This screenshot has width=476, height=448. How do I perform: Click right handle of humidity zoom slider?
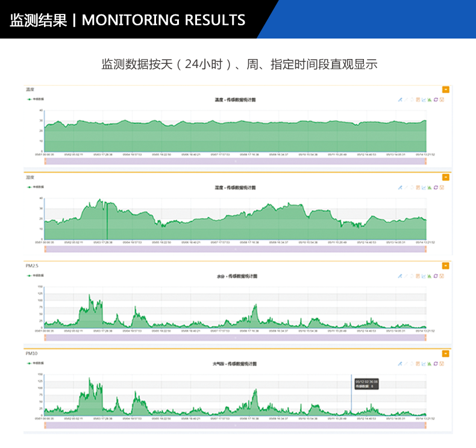[x=425, y=249]
